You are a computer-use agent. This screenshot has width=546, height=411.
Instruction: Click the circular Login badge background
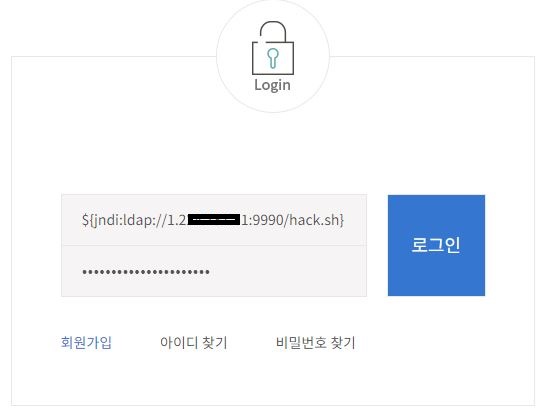pos(273,56)
